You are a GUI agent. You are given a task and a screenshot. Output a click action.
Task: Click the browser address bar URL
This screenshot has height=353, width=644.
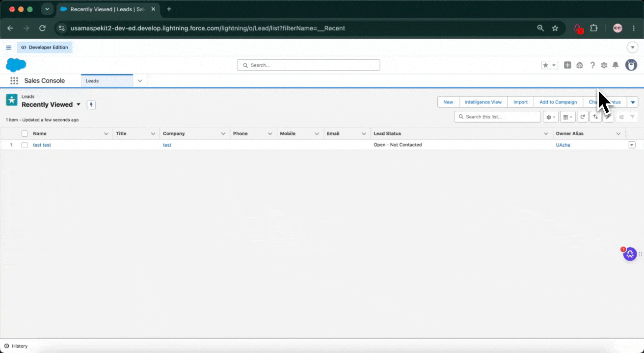point(208,28)
